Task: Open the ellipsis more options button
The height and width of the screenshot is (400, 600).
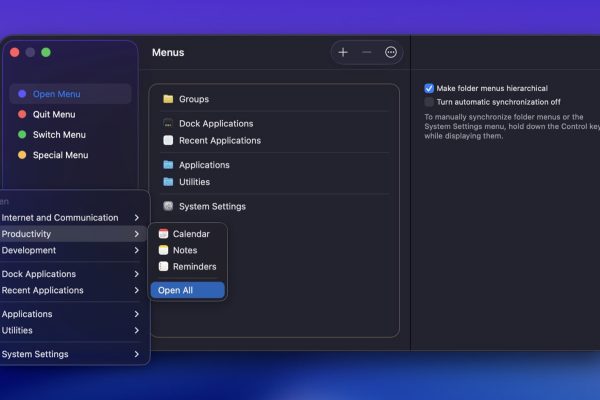Action: (391, 52)
